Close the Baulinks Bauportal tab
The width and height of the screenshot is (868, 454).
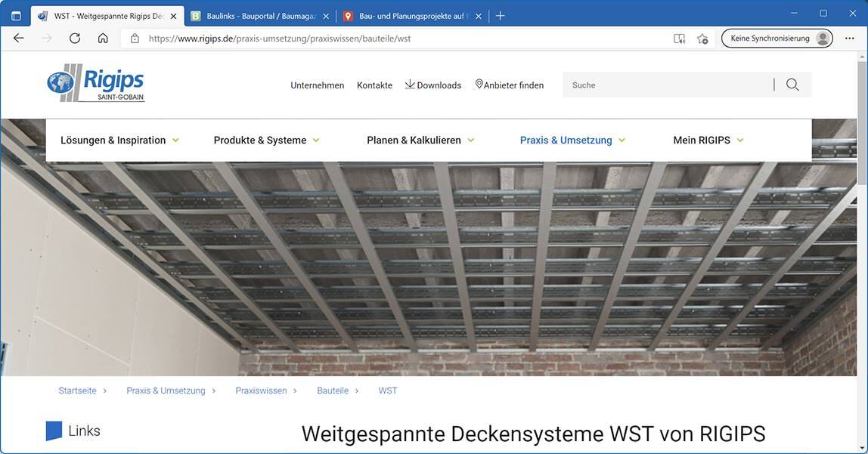point(326,17)
